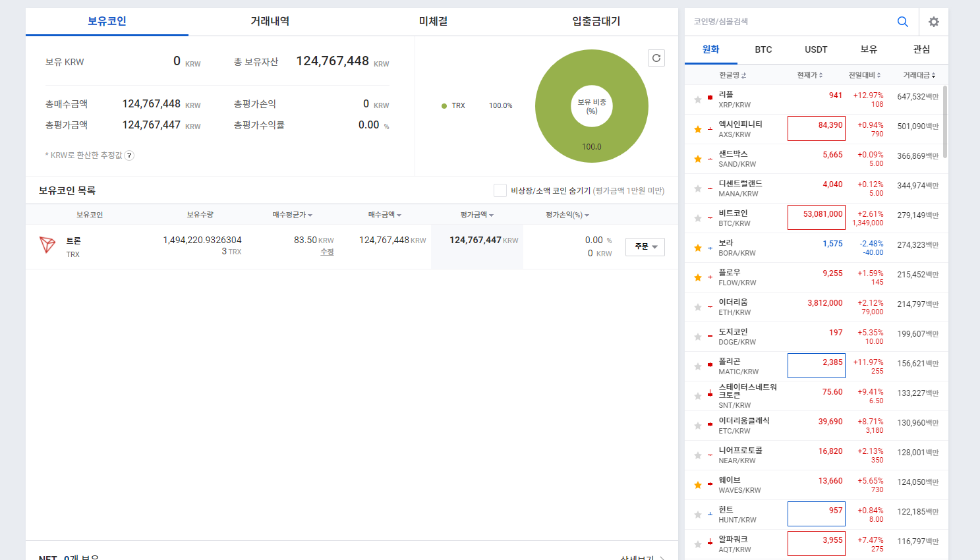Sort market list by 거래대금
Viewport: 980px width, 560px height.
click(919, 75)
